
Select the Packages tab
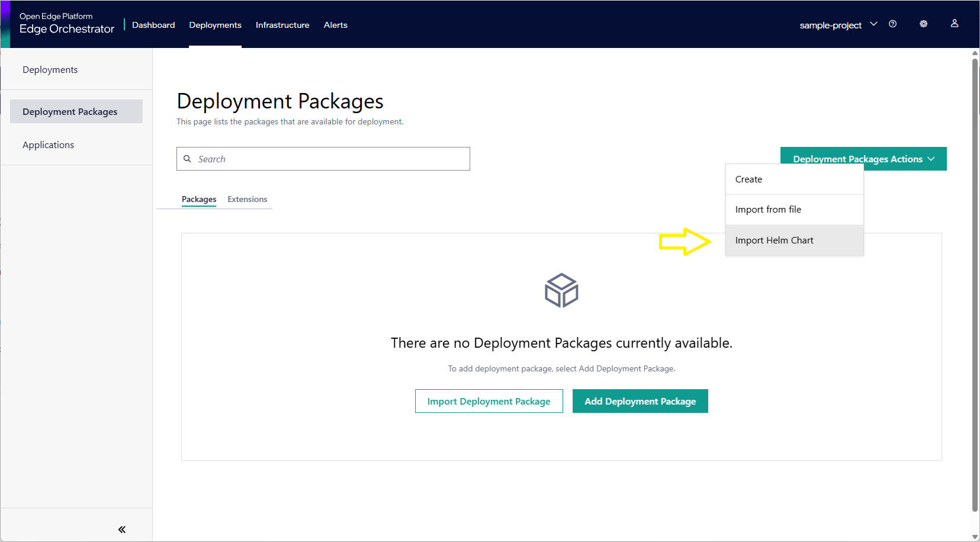(198, 200)
